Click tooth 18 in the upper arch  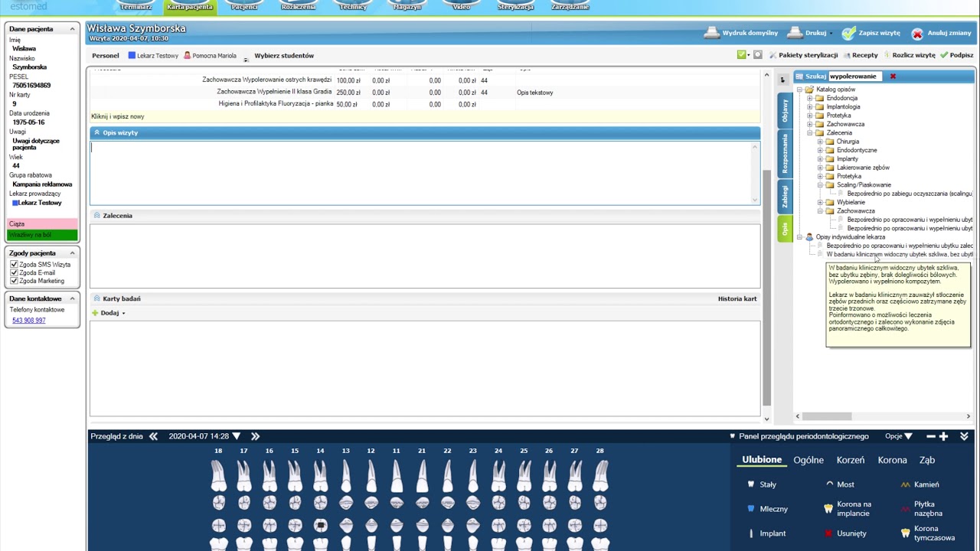218,477
